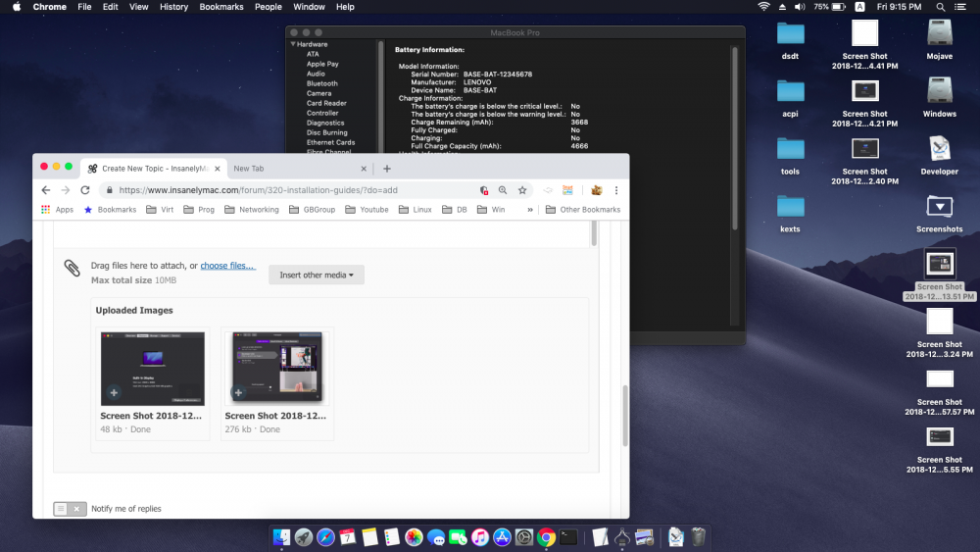Open the Chrome profile avatar
980x552 pixels.
[596, 190]
